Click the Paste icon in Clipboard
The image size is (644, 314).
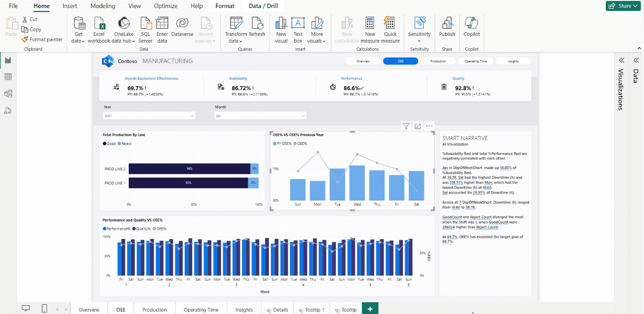coord(12,23)
